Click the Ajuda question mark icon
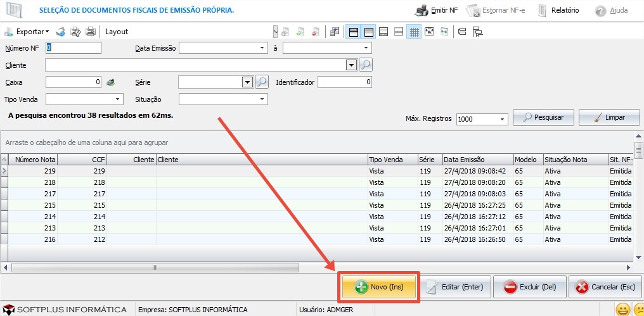The image size is (644, 316). (x=600, y=11)
